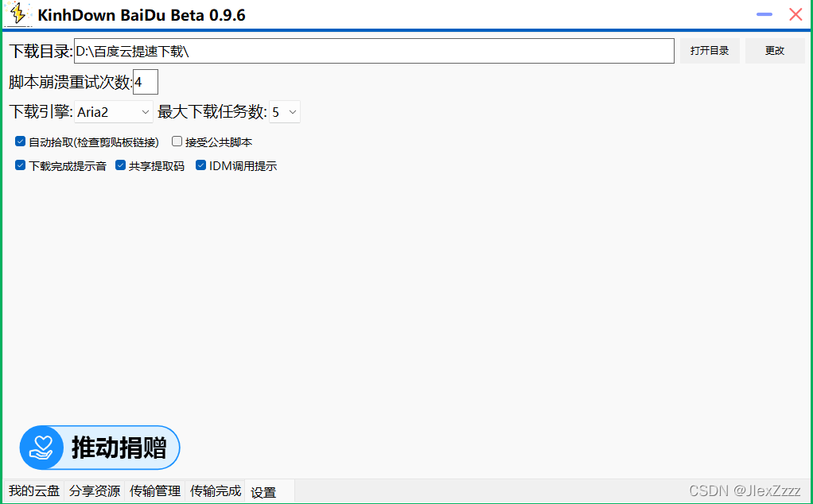Click the KinhDown lightning app icon

(18, 14)
